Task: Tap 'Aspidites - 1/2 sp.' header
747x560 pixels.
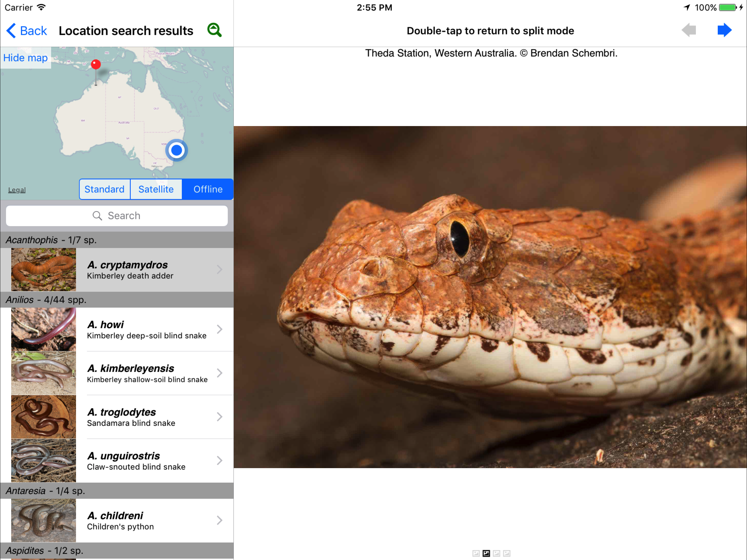Action: click(117, 550)
